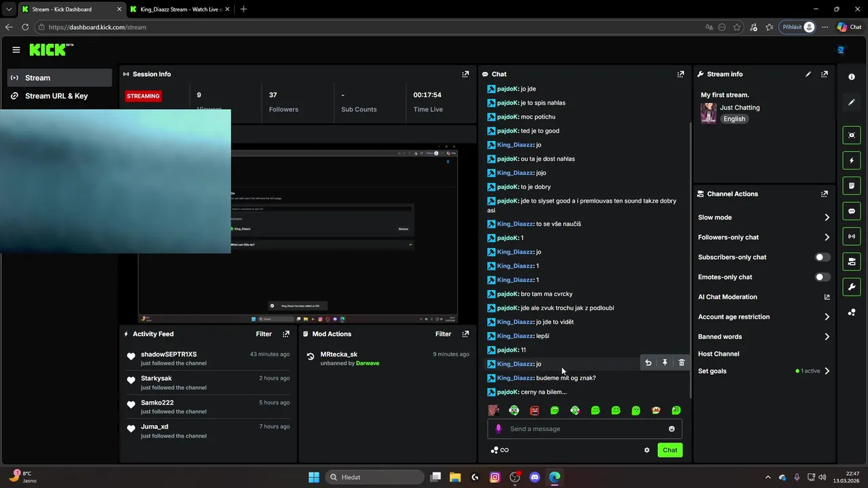Expand Banned words settings
The height and width of the screenshot is (488, 868).
[764, 336]
